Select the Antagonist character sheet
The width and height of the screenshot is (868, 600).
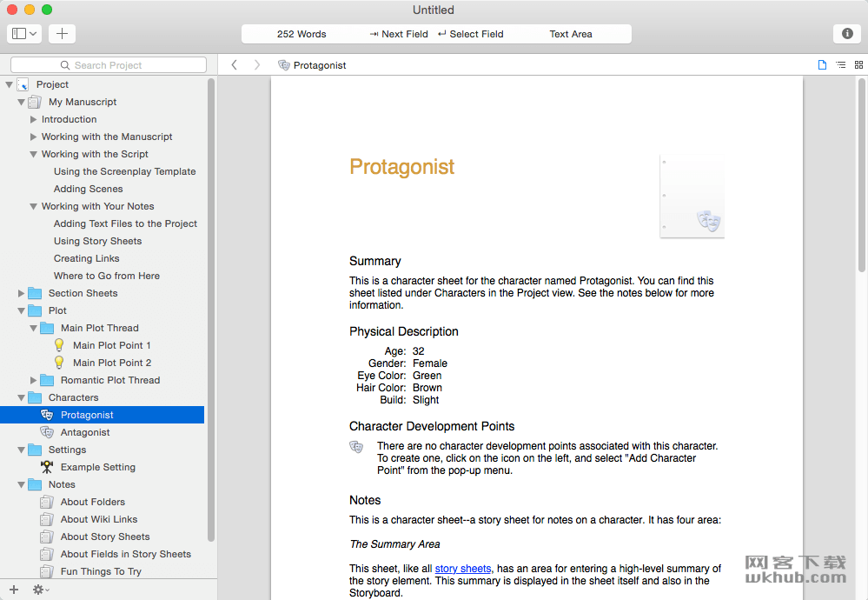[x=85, y=432]
